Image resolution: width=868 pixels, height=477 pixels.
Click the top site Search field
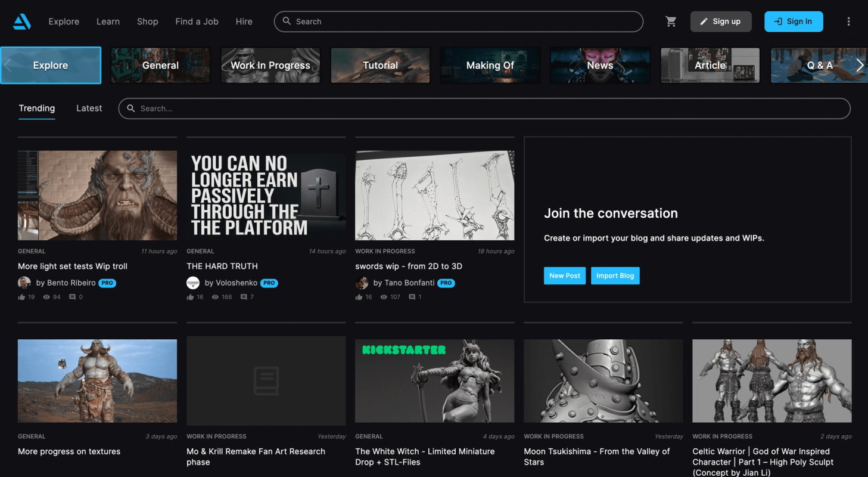pyautogui.click(x=459, y=21)
